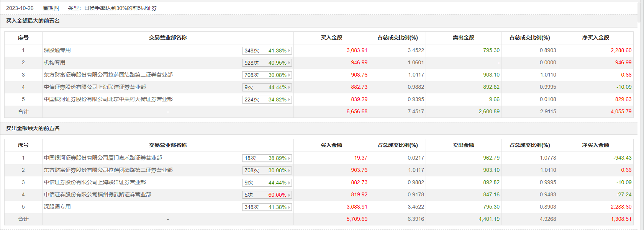Click the arrow icon next to 60.00%
The image size is (644, 230).
coord(289,195)
